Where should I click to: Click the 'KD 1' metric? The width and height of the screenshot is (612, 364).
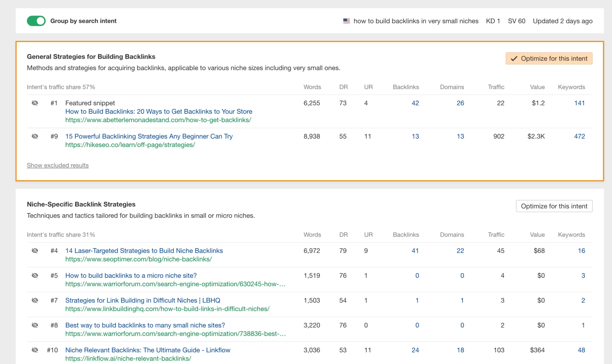(x=493, y=21)
